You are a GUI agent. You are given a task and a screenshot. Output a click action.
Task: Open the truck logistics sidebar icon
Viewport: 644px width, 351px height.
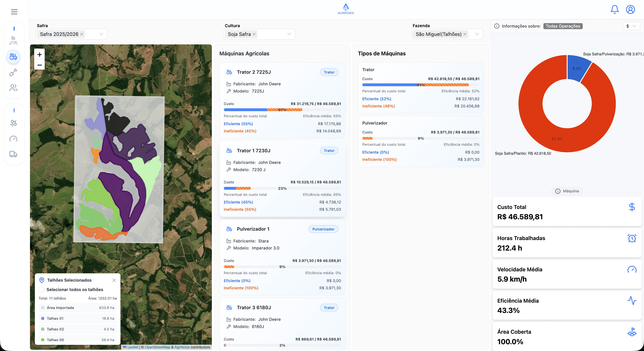coord(13,154)
